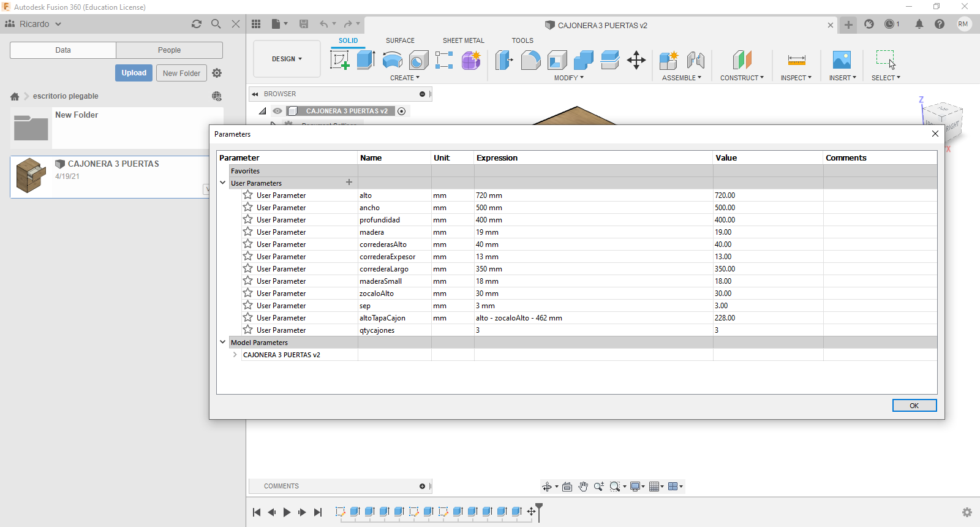Go to escritorio plegable breadcrumb
The width and height of the screenshot is (980, 527).
tap(66, 96)
